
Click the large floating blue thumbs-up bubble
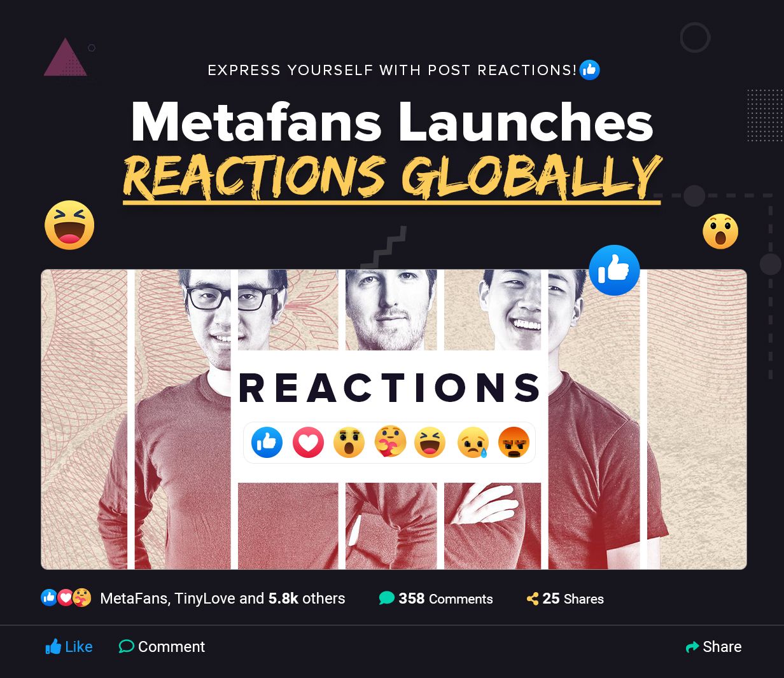pyautogui.click(x=614, y=270)
